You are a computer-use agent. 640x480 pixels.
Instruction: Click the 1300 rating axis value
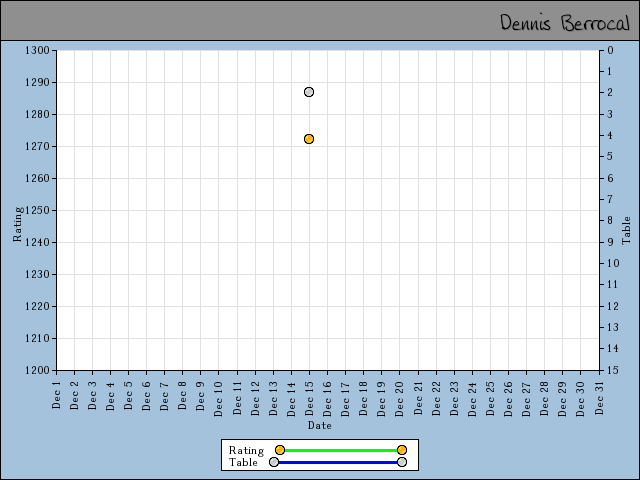[x=37, y=50]
